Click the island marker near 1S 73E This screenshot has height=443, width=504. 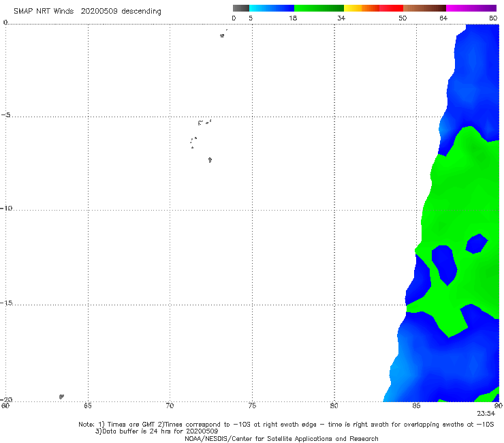pyautogui.click(x=222, y=35)
